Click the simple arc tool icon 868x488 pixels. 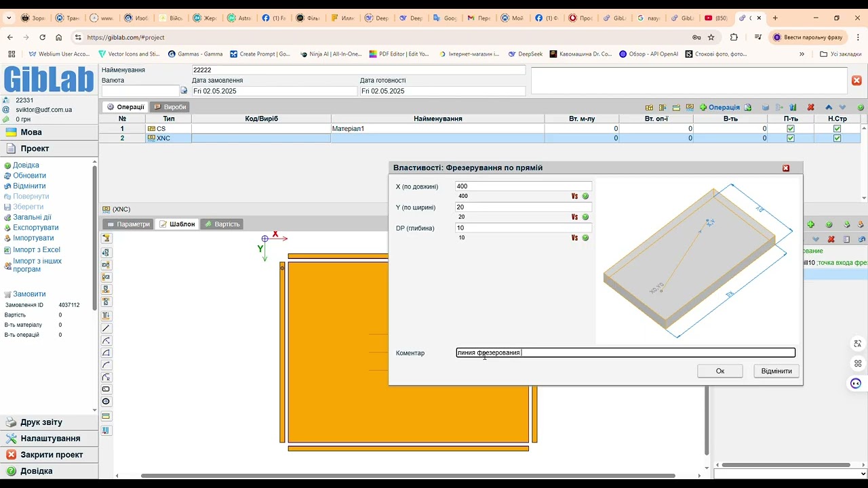click(x=106, y=365)
